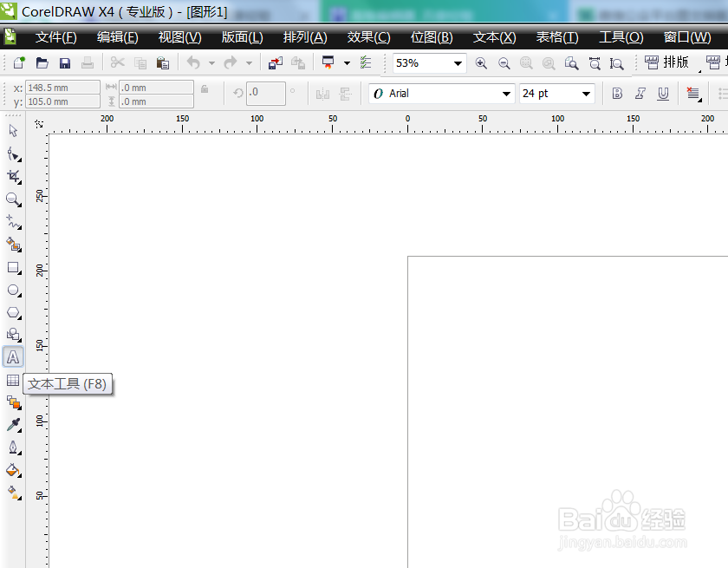Toggle Bold text formatting
Screen dimensions: 728x568
pyautogui.click(x=617, y=94)
